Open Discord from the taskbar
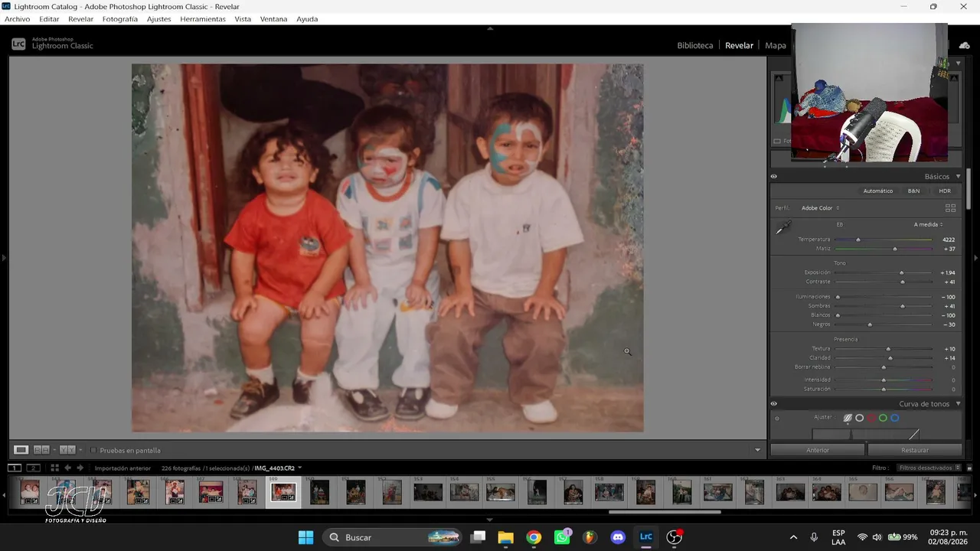 pyautogui.click(x=618, y=537)
